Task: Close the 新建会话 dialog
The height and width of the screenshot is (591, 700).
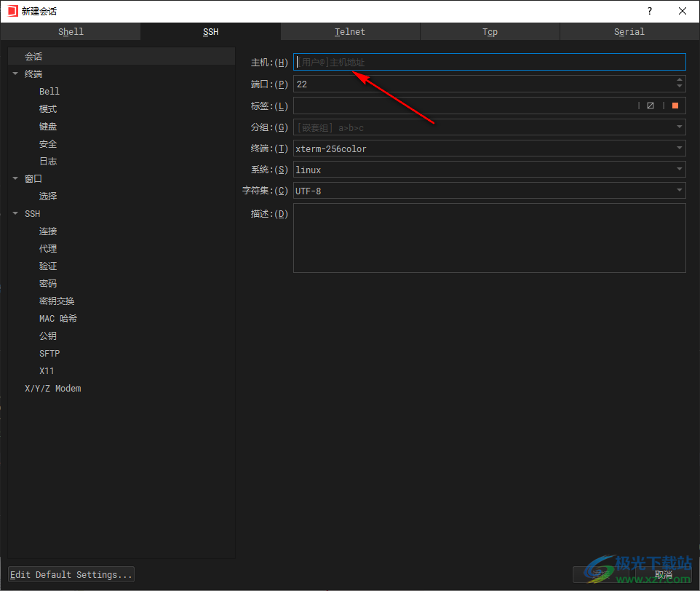Action: tap(683, 11)
